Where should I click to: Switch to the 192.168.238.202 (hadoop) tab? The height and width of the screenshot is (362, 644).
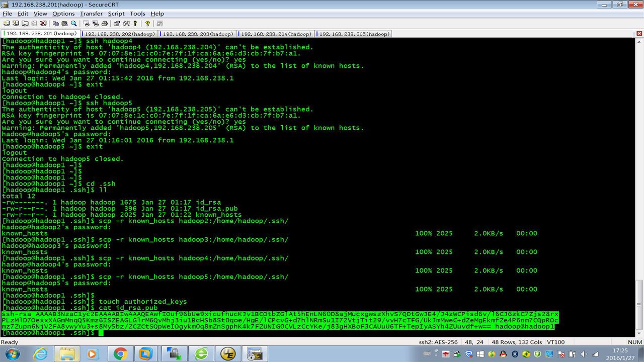point(119,34)
